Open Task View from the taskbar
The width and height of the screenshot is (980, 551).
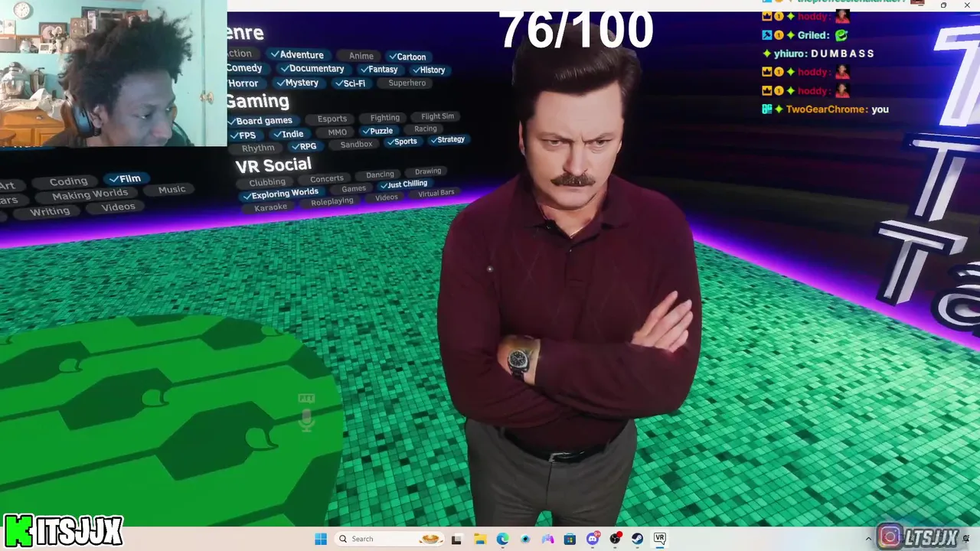[456, 539]
